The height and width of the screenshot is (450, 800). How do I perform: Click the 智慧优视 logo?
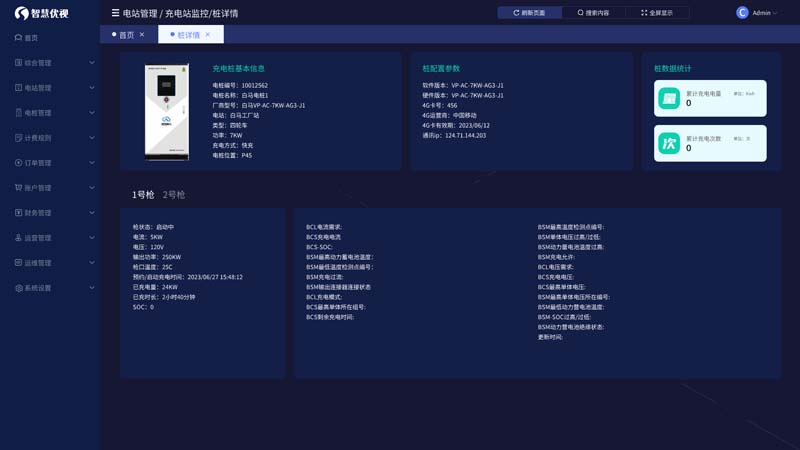(42, 13)
